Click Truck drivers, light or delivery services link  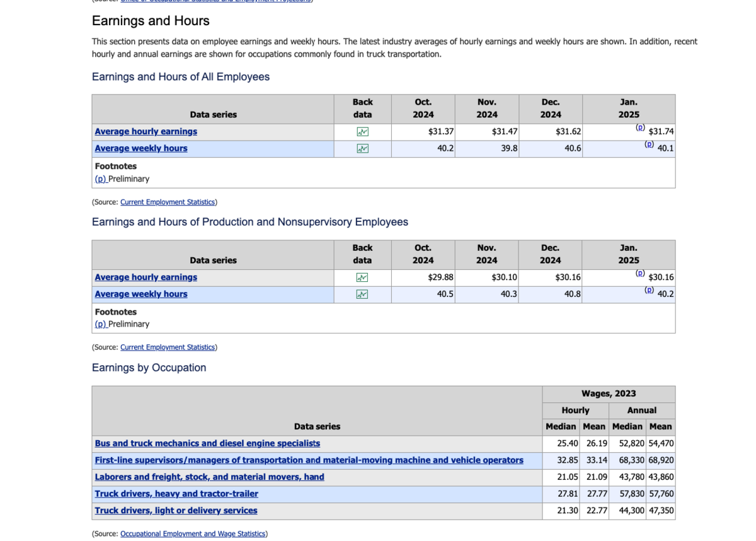click(x=176, y=511)
